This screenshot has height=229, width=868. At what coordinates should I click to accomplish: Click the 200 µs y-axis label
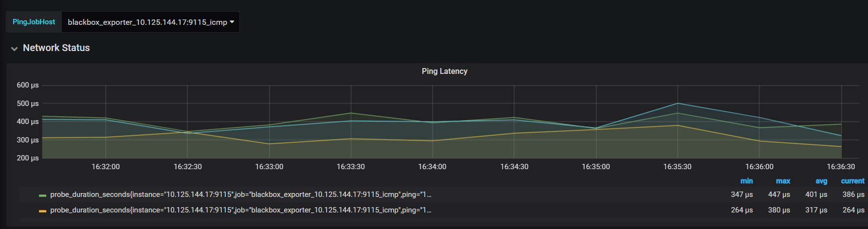click(x=28, y=158)
